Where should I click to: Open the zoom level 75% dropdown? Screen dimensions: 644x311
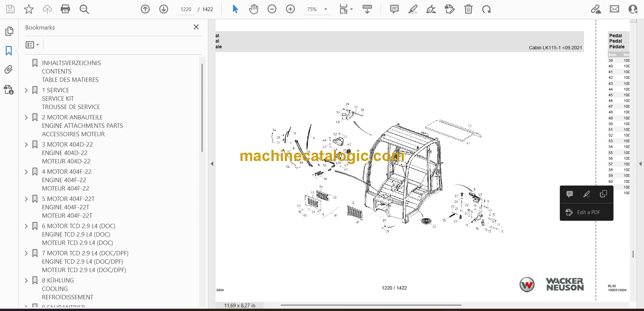(x=317, y=9)
